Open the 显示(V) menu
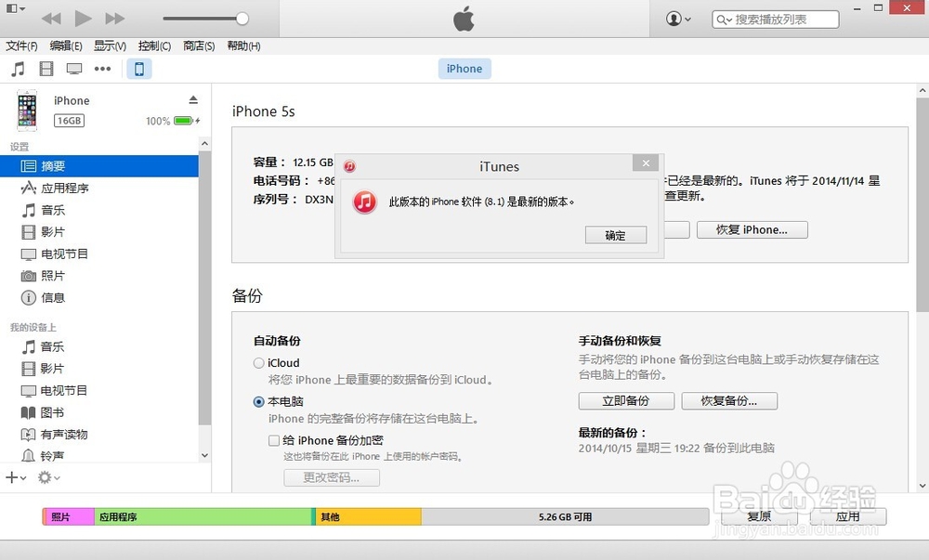This screenshot has height=560, width=929. pyautogui.click(x=111, y=46)
